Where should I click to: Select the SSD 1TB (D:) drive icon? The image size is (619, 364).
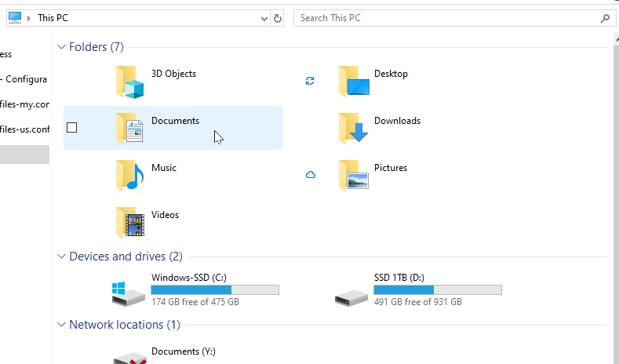coord(351,297)
